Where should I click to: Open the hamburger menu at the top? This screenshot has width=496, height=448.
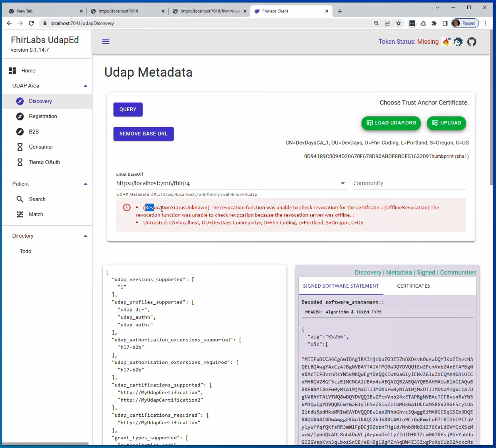pyautogui.click(x=106, y=42)
